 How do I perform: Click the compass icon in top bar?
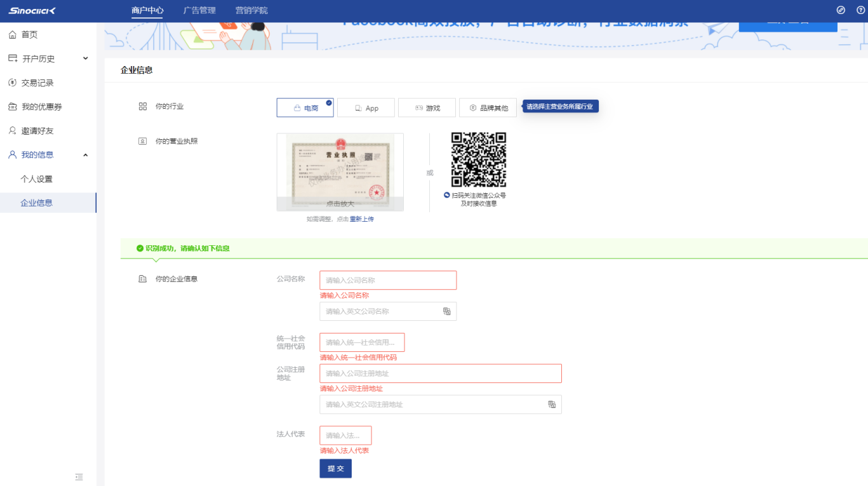841,10
